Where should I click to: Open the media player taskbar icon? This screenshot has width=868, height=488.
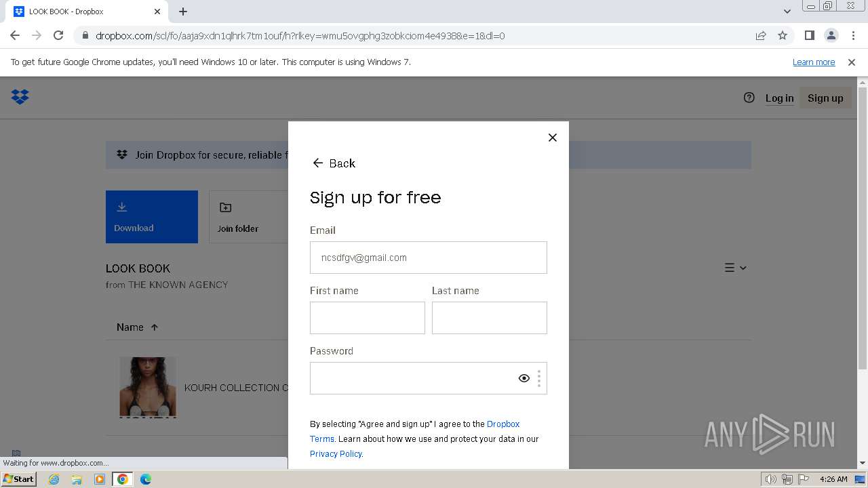point(100,479)
